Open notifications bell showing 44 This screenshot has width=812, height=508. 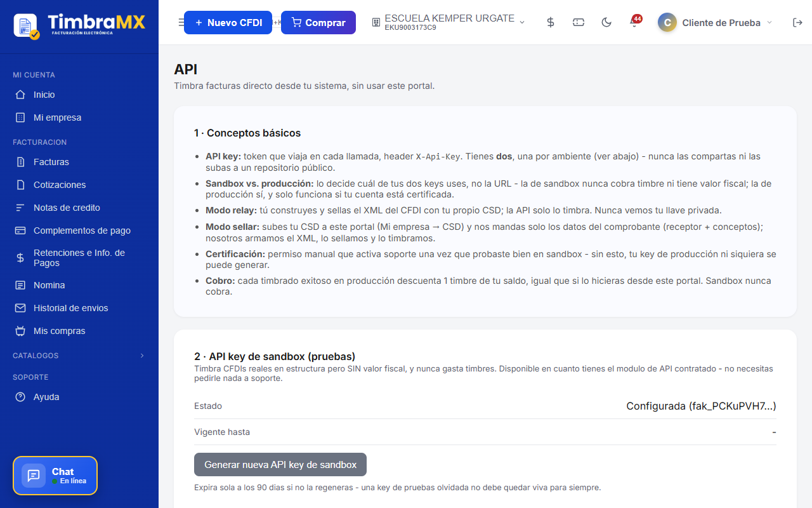tap(634, 22)
